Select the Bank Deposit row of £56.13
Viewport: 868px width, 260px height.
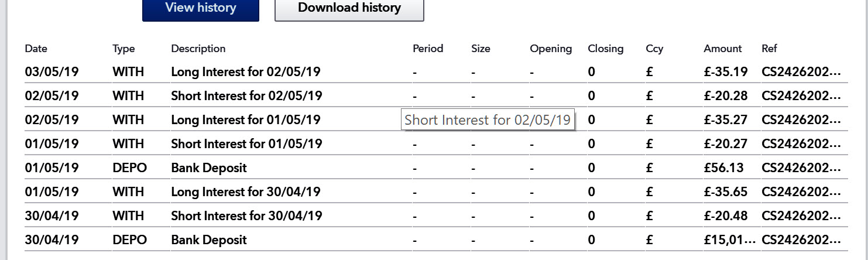(209, 168)
